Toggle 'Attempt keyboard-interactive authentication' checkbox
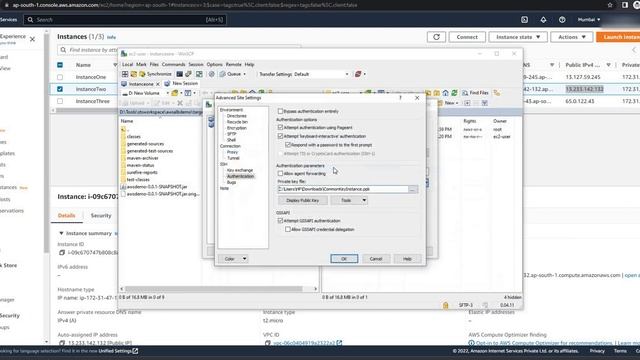The height and width of the screenshot is (360, 640). tap(280, 136)
